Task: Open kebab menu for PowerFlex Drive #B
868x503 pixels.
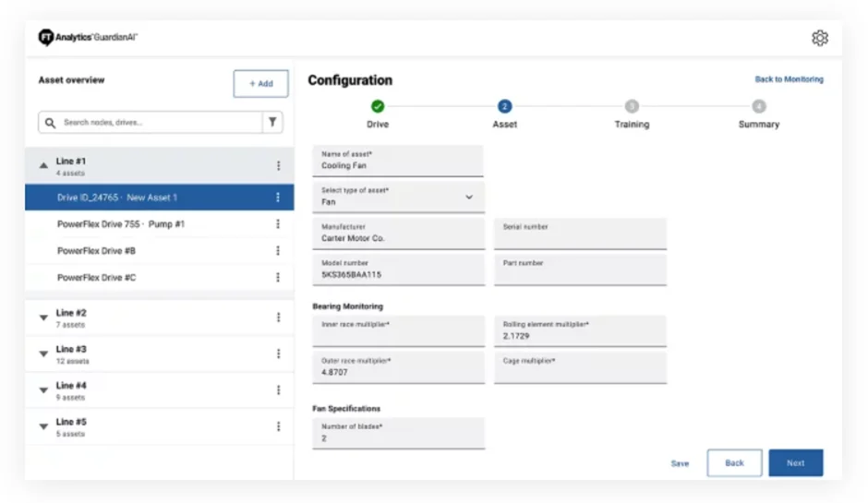Action: click(x=278, y=251)
